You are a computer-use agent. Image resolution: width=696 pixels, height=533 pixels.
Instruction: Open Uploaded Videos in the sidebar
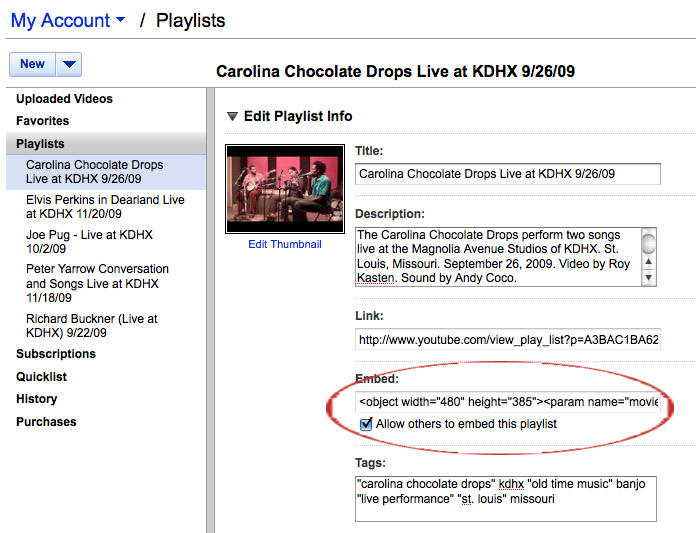coord(64,99)
